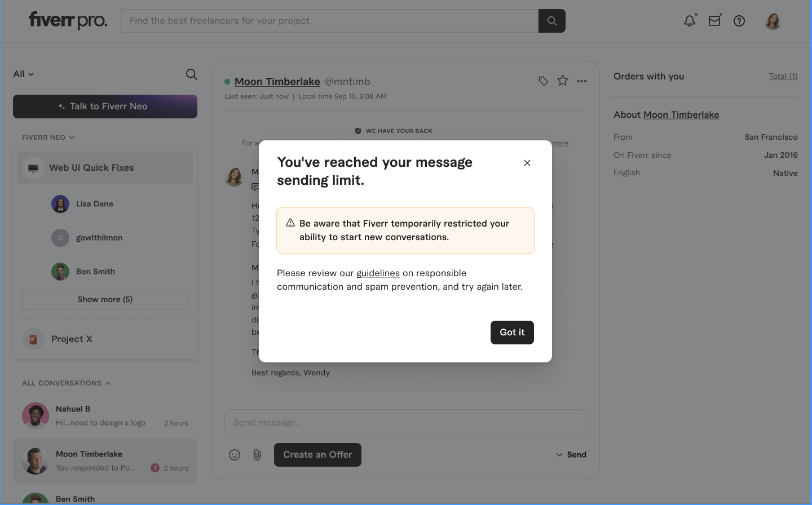Click the help question mark icon
This screenshot has height=505, width=812.
click(739, 21)
